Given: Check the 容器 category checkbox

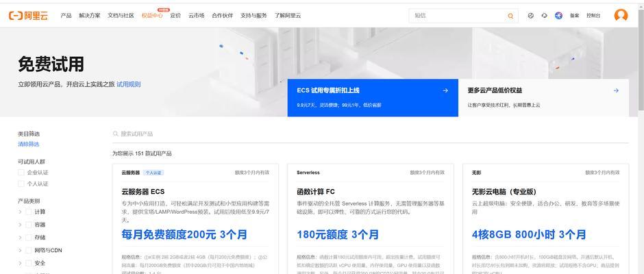Looking at the screenshot, I should pyautogui.click(x=29, y=225).
